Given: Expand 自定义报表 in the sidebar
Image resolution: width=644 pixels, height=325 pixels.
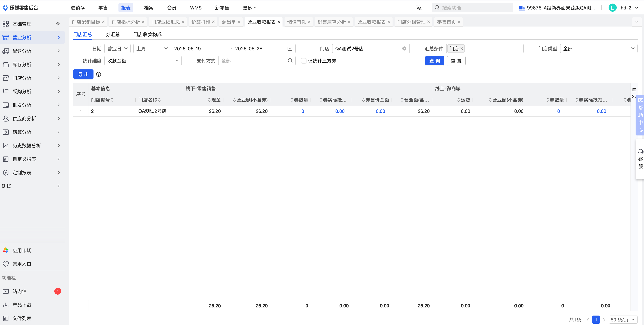Looking at the screenshot, I should coord(33,159).
